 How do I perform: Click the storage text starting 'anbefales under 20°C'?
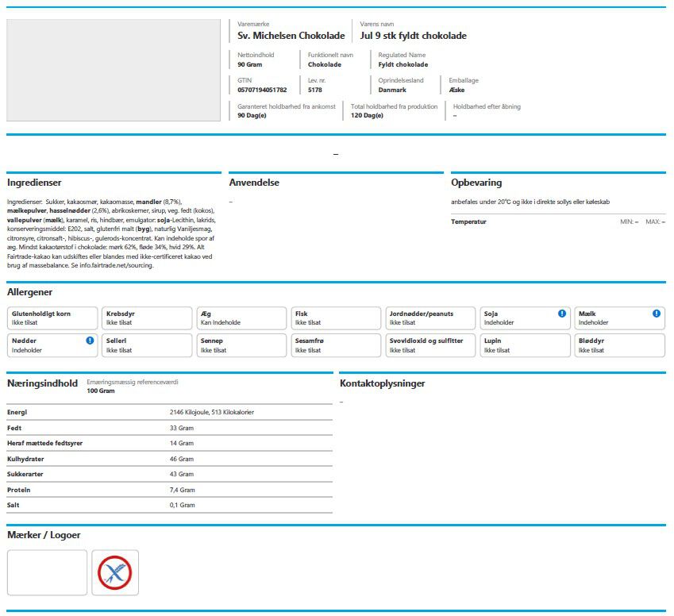[530, 202]
